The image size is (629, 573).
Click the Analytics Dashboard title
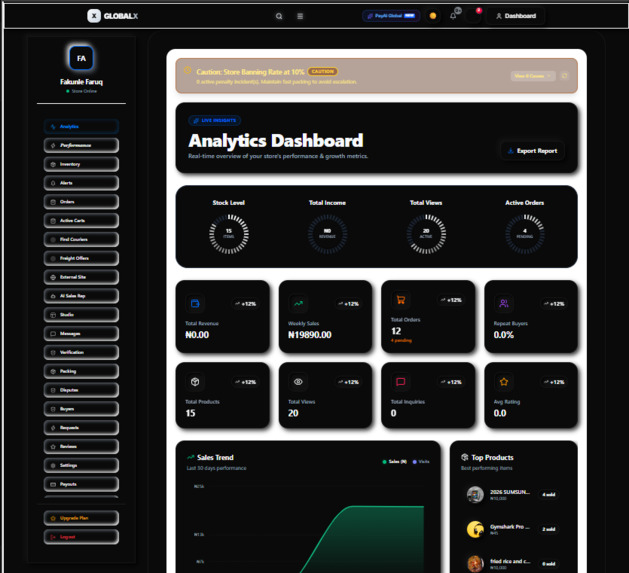pos(276,141)
